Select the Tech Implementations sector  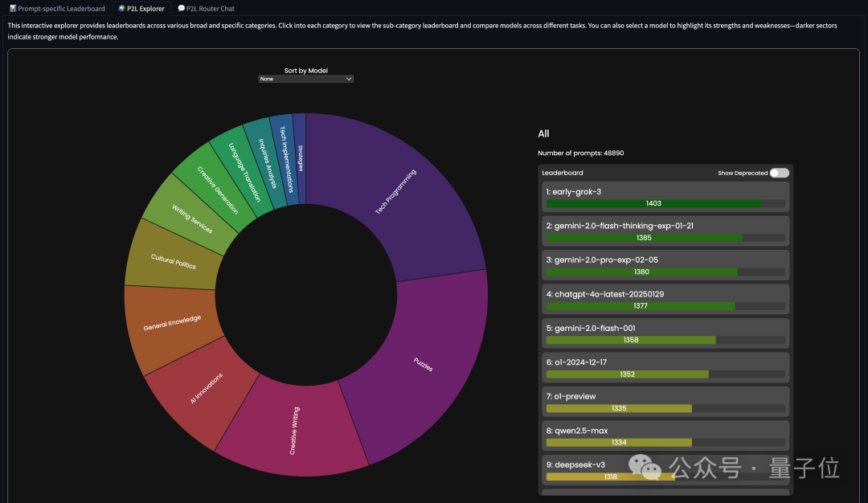coord(285,159)
